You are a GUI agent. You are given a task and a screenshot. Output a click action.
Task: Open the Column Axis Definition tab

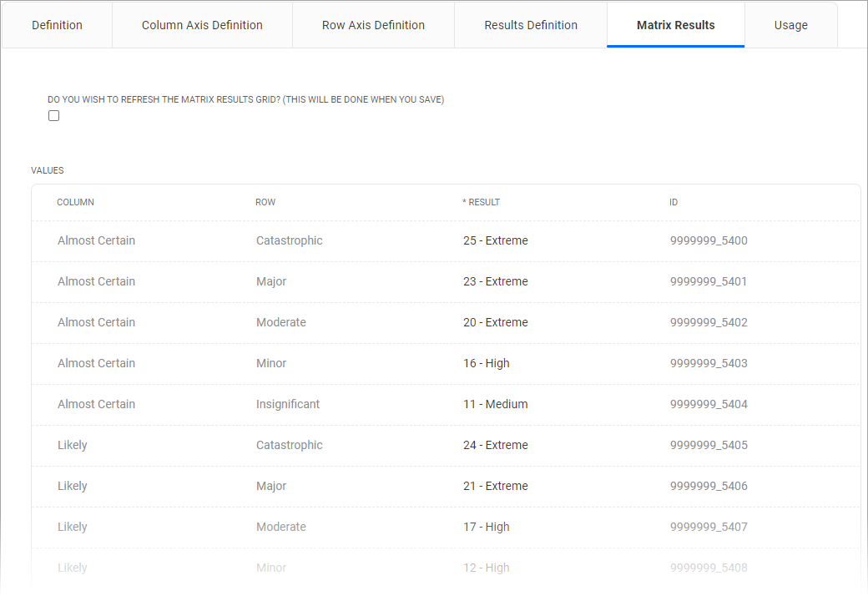click(201, 25)
